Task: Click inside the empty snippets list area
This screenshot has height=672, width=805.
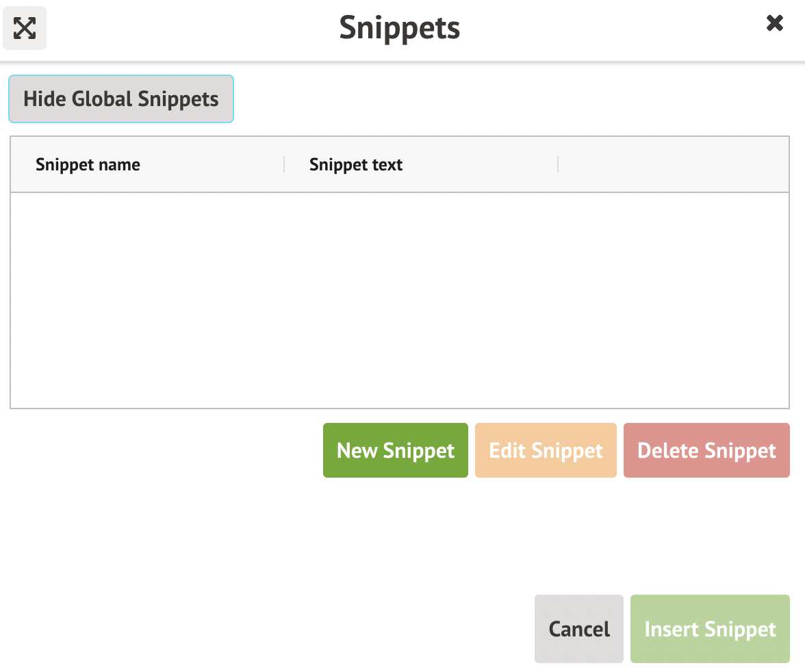Action: tap(399, 300)
